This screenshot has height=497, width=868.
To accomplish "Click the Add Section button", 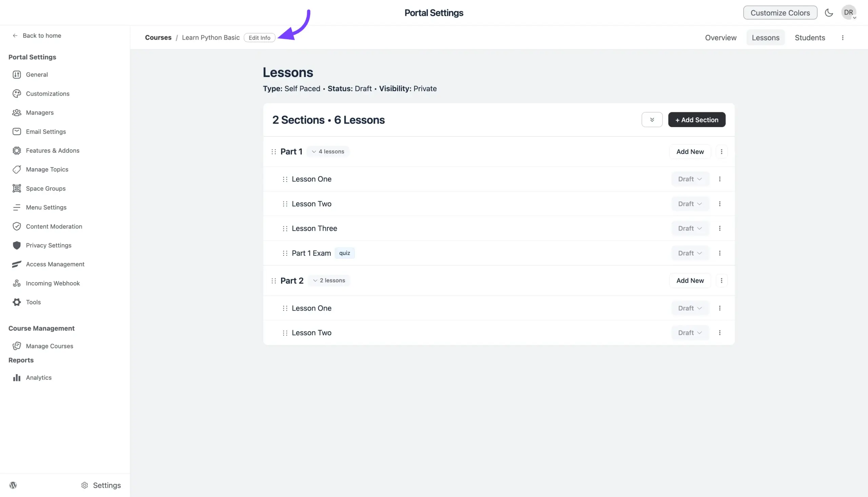I will tap(696, 120).
